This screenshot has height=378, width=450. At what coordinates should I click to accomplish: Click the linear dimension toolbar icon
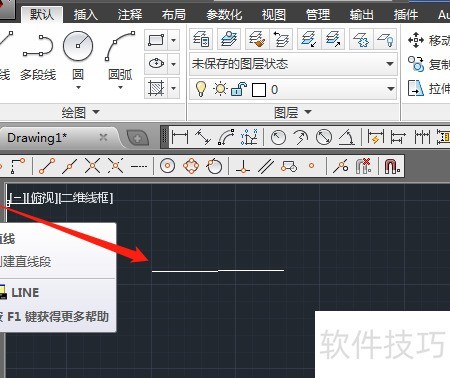tap(180, 137)
